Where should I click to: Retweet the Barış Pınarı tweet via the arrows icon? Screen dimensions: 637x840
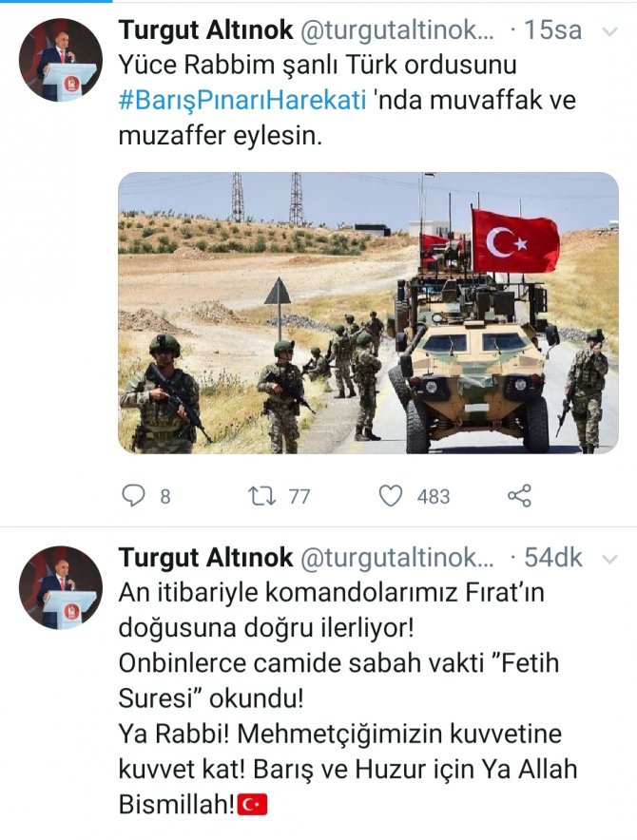(262, 496)
